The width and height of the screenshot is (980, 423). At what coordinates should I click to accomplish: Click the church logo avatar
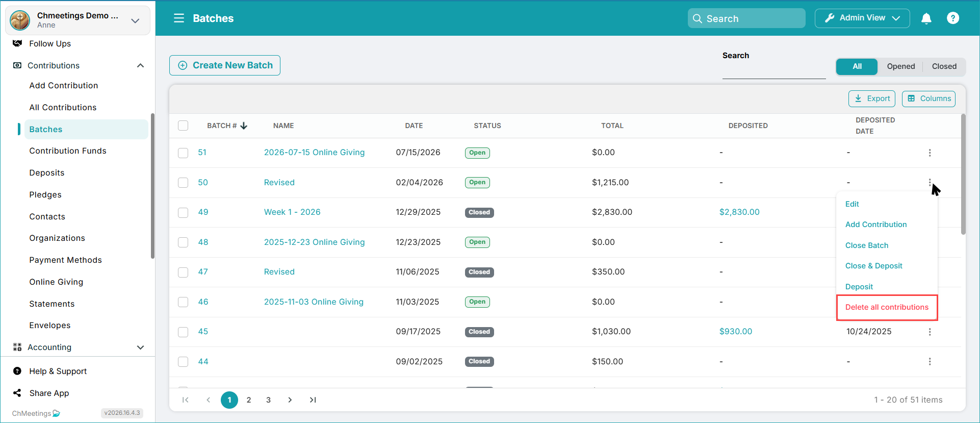(20, 20)
